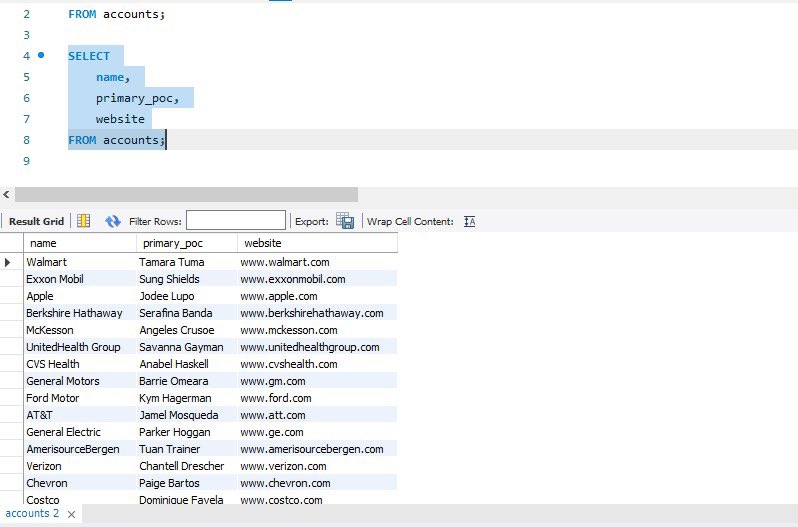Refresh the result grid data

click(x=112, y=221)
